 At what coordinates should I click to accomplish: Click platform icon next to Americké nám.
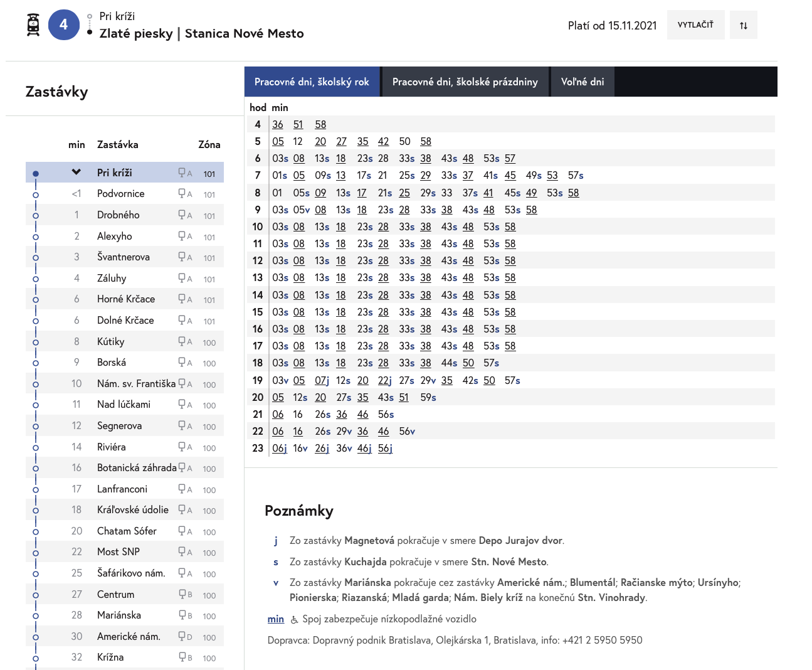pos(182,636)
